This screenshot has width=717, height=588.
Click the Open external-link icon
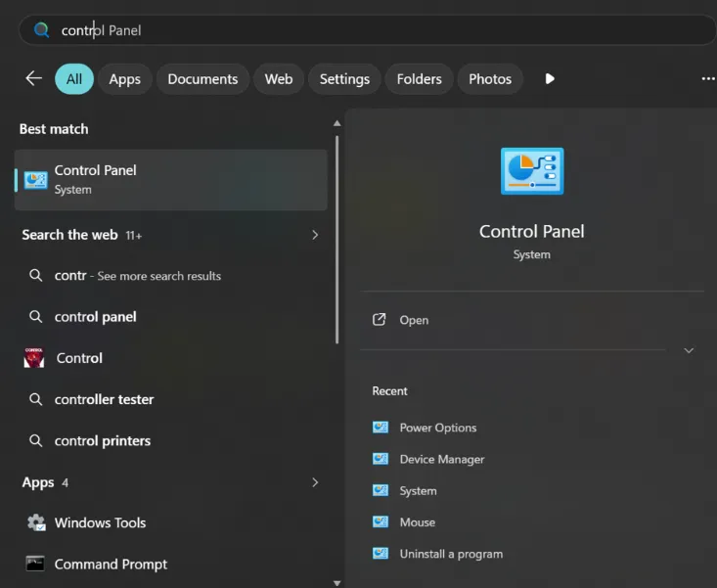pos(380,320)
